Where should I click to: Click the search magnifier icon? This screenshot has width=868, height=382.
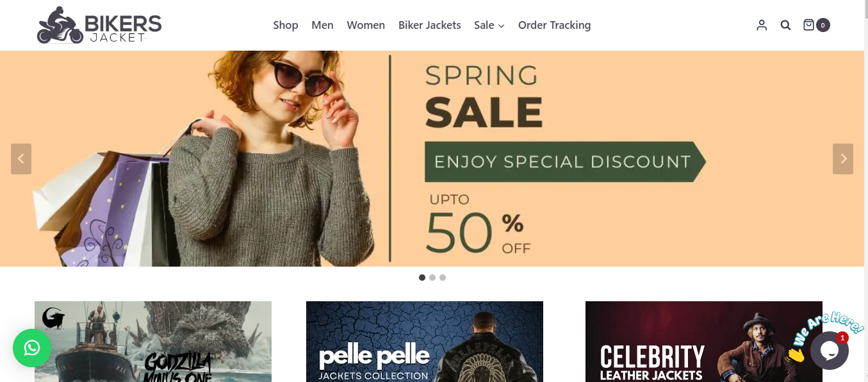[785, 25]
